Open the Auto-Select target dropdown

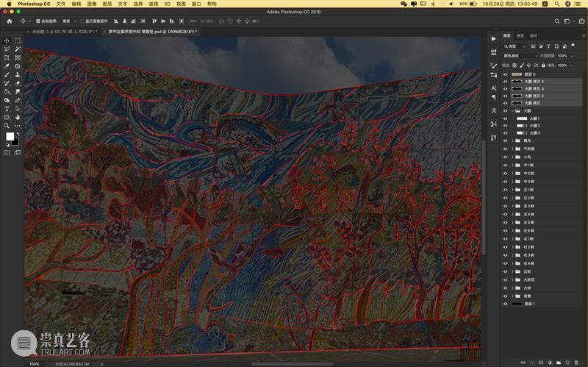tap(69, 21)
